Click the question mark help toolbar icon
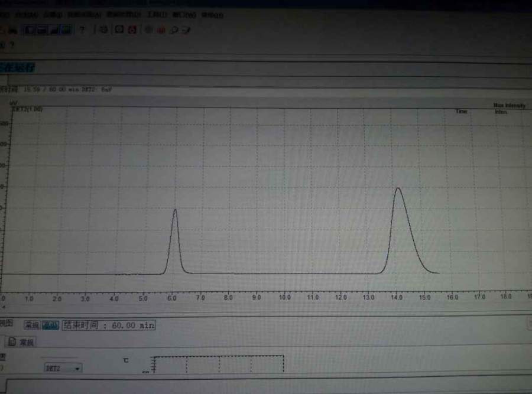Viewport: 532px width, 394px height. [x=82, y=30]
